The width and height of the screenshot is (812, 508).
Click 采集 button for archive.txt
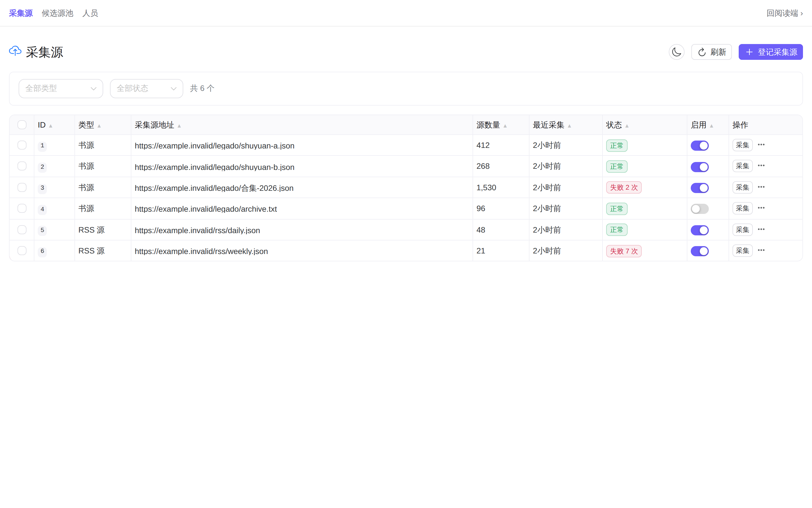(742, 208)
